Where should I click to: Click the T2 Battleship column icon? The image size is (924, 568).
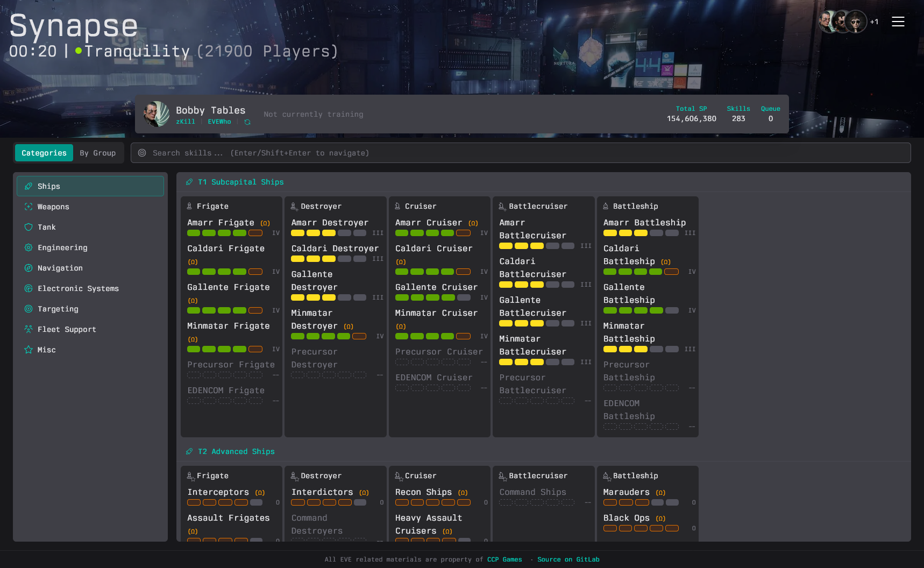[607, 476]
